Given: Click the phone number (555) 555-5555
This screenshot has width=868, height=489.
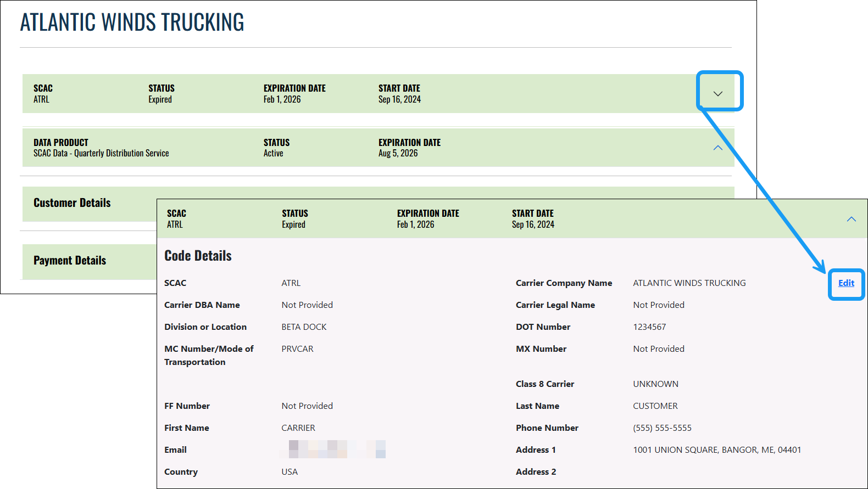Looking at the screenshot, I should pyautogui.click(x=662, y=428).
